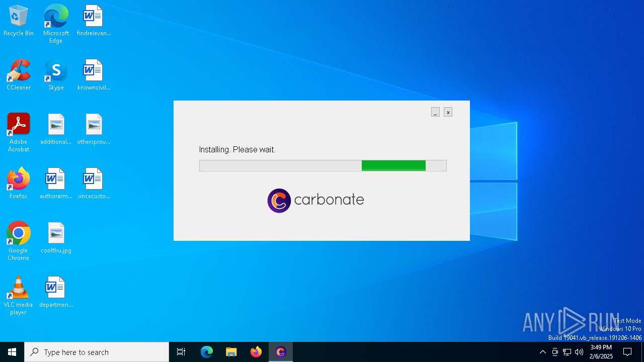Launch Firefox from the desktop shortcut
The height and width of the screenshot is (362, 644).
[x=19, y=184]
